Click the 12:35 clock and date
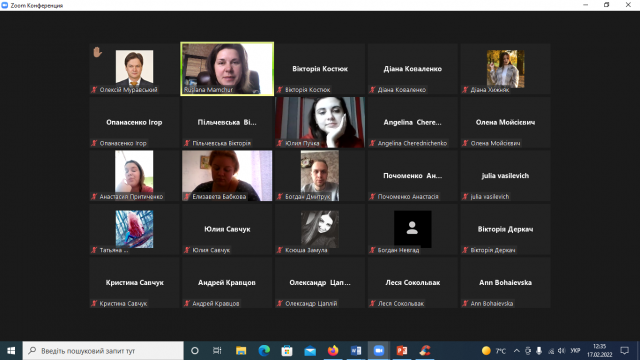This screenshot has width=640, height=360. [600, 351]
